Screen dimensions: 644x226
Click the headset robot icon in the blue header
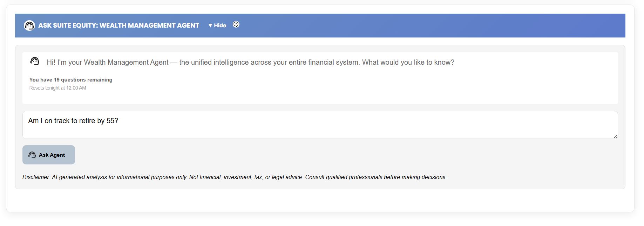coord(30,25)
